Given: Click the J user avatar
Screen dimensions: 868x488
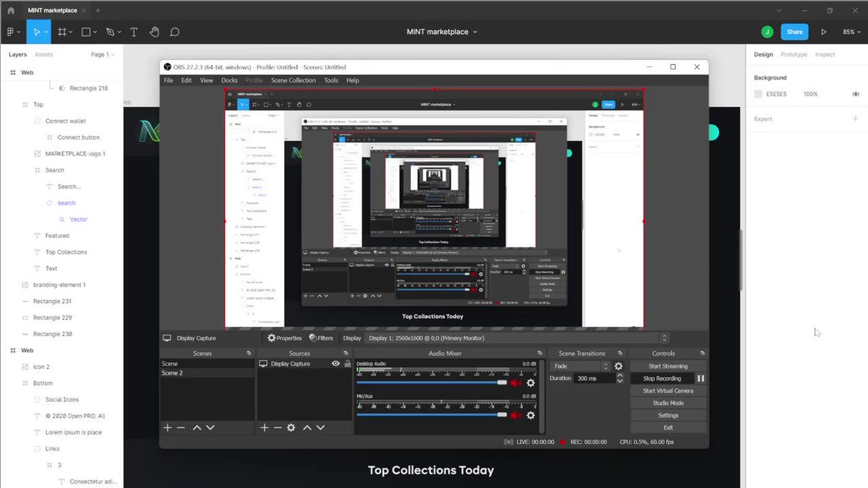Looking at the screenshot, I should (767, 32).
